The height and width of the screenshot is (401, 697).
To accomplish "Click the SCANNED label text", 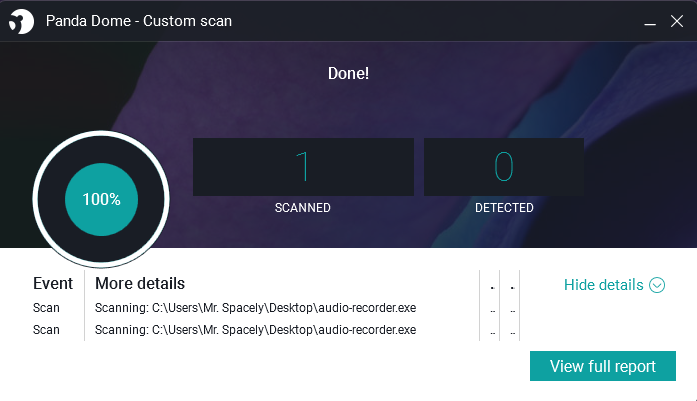I will coord(303,208).
